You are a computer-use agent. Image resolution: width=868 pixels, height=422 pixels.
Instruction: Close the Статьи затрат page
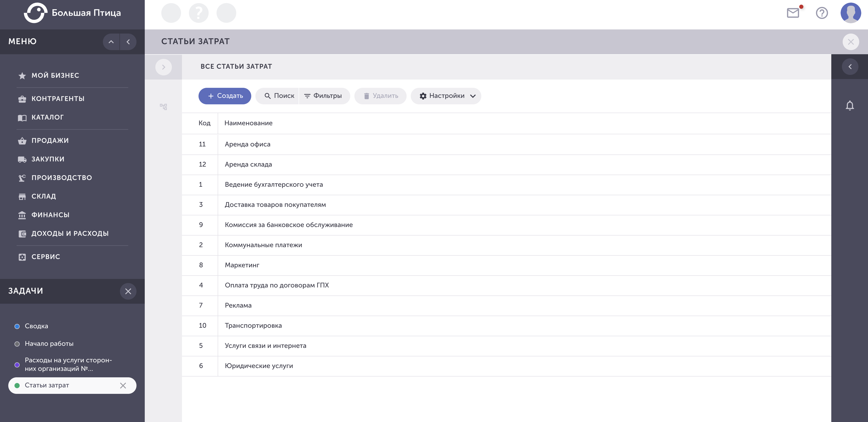pos(850,42)
